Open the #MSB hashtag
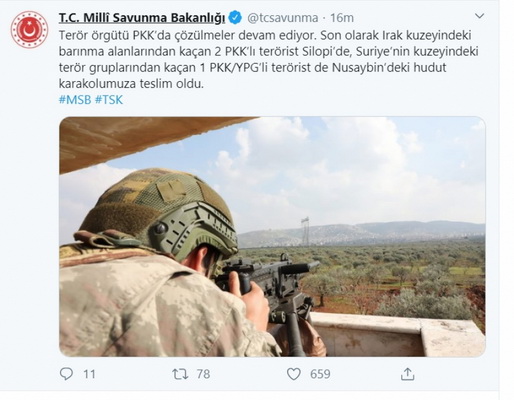This screenshot has height=400, width=514. [75, 100]
